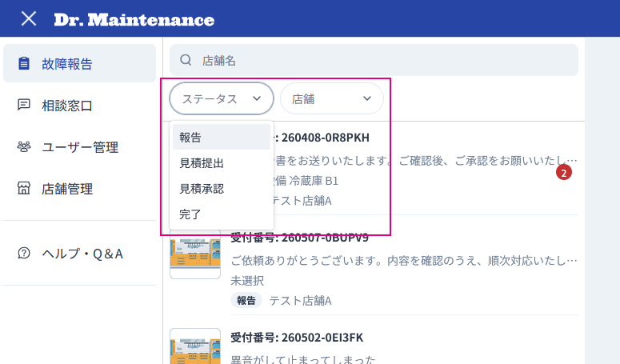620x364 pixels.
Task: Click the 報告 status tag
Action: 246,301
